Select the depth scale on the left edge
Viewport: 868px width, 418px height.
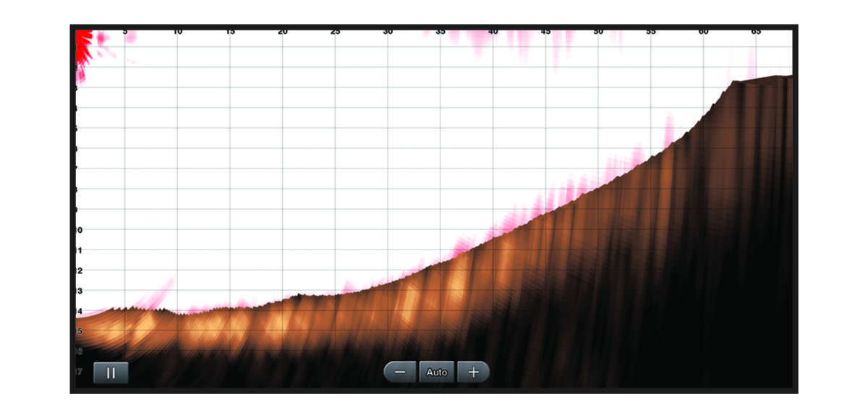(x=77, y=217)
